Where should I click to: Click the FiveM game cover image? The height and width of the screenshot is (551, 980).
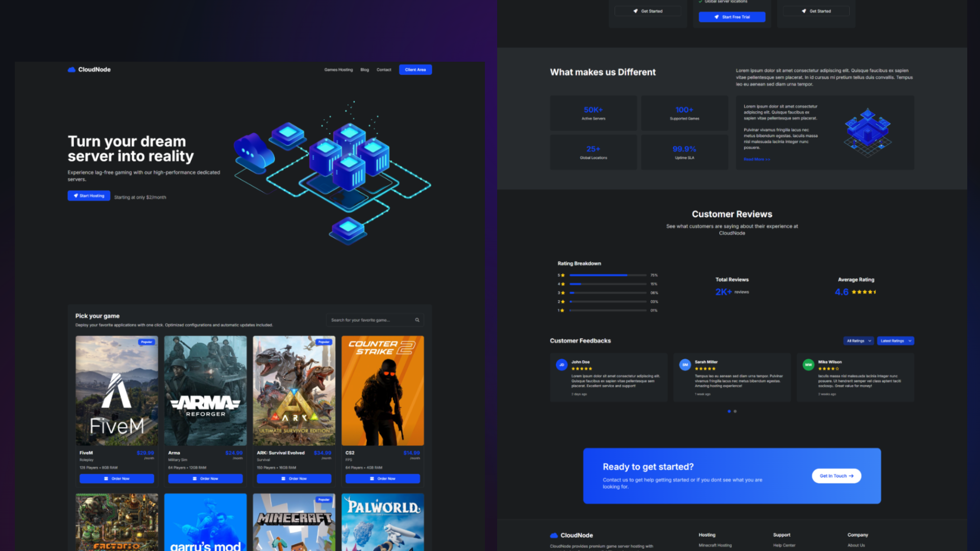coord(117,391)
